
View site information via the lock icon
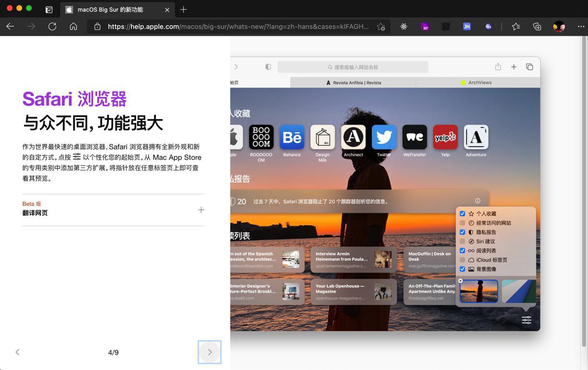tap(97, 27)
